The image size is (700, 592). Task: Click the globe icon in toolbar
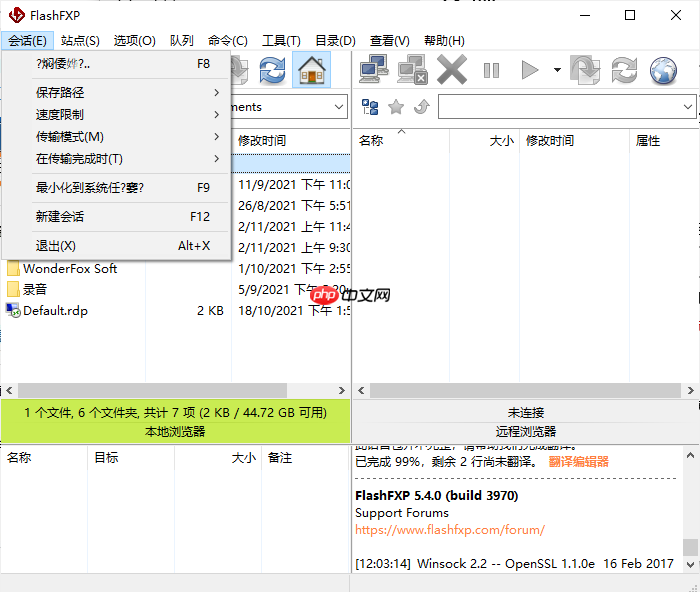[x=663, y=71]
